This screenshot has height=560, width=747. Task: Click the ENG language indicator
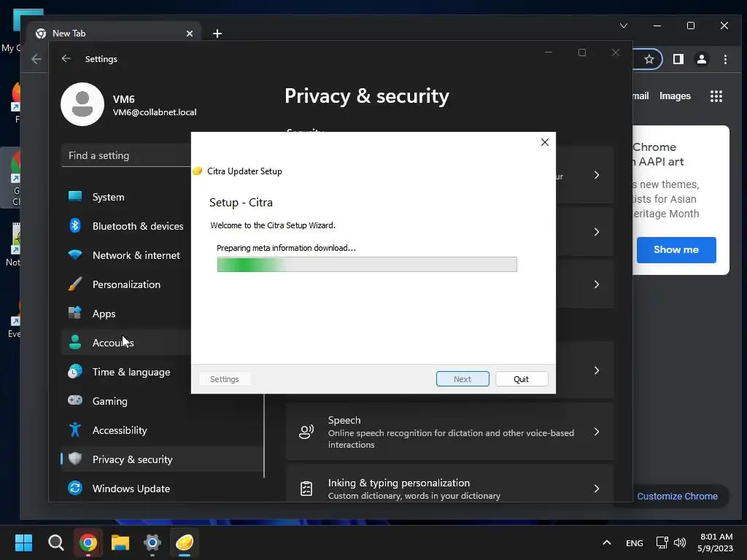[x=634, y=542]
